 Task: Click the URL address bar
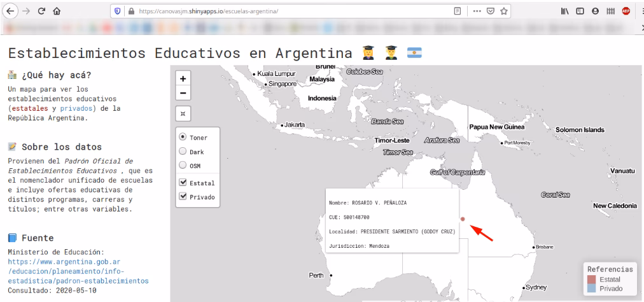coord(286,11)
